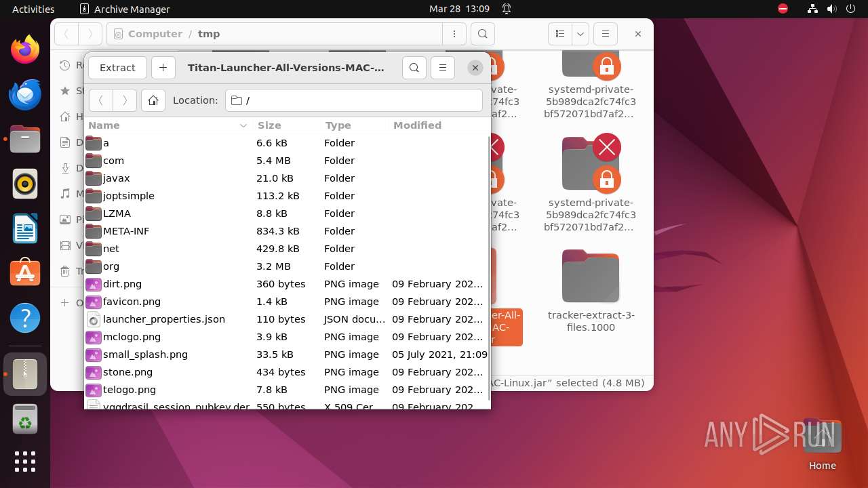868x488 pixels.
Task: Select folder 'a' in archive
Action: pyautogui.click(x=286, y=143)
